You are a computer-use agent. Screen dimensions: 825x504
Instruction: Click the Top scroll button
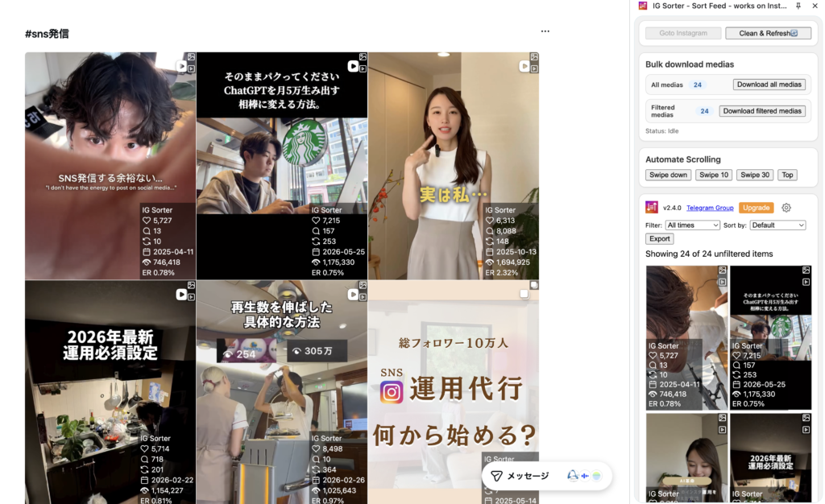click(x=787, y=175)
